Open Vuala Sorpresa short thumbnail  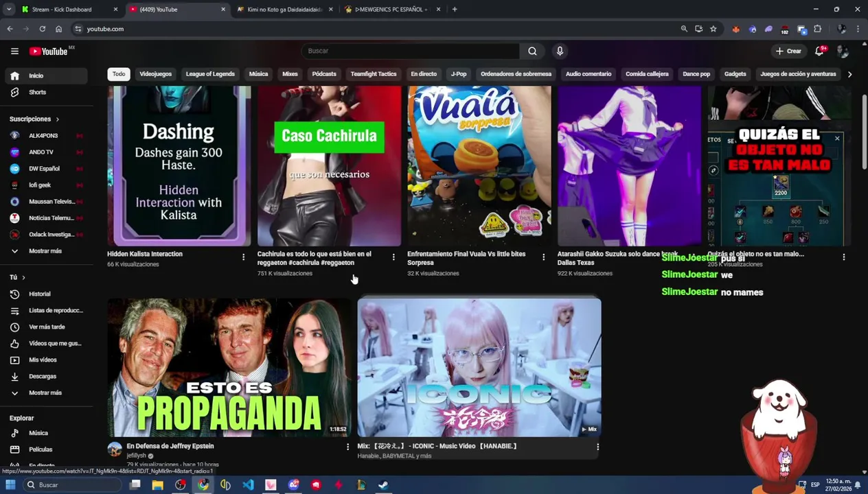[x=479, y=165]
